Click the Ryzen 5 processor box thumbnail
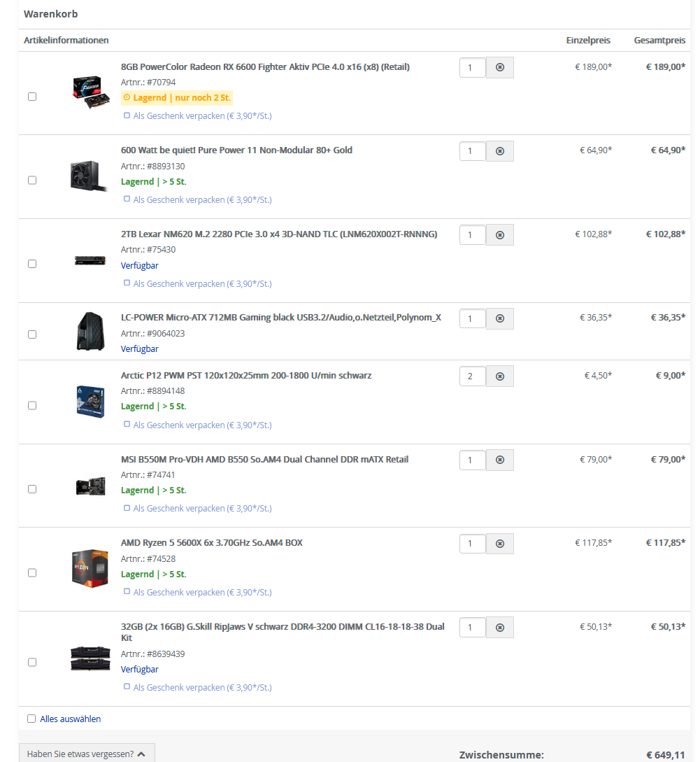The height and width of the screenshot is (762, 700). tap(90, 568)
